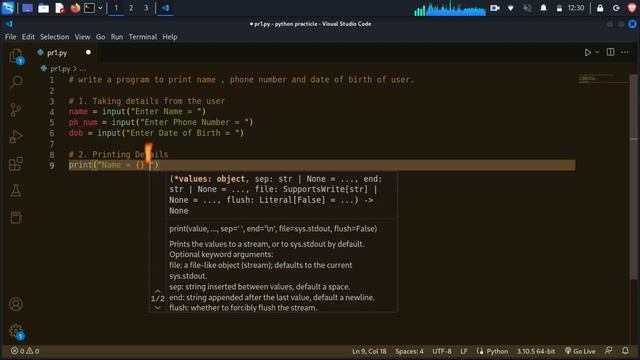Expand the terminal dropdown arrow in panel
The width and height of the screenshot is (640, 360).
(100, 8)
